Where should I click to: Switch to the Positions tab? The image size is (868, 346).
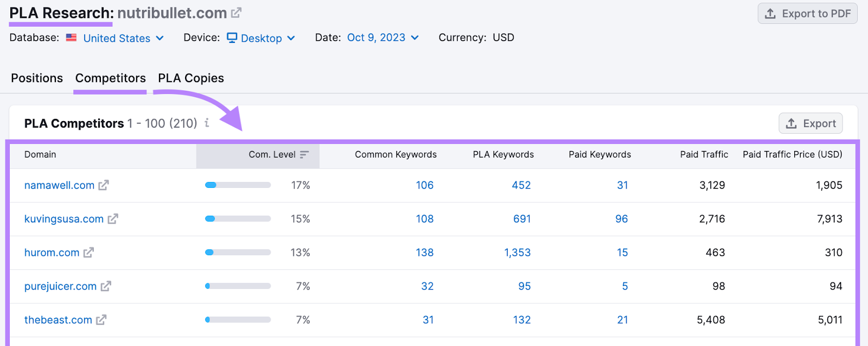(x=37, y=78)
